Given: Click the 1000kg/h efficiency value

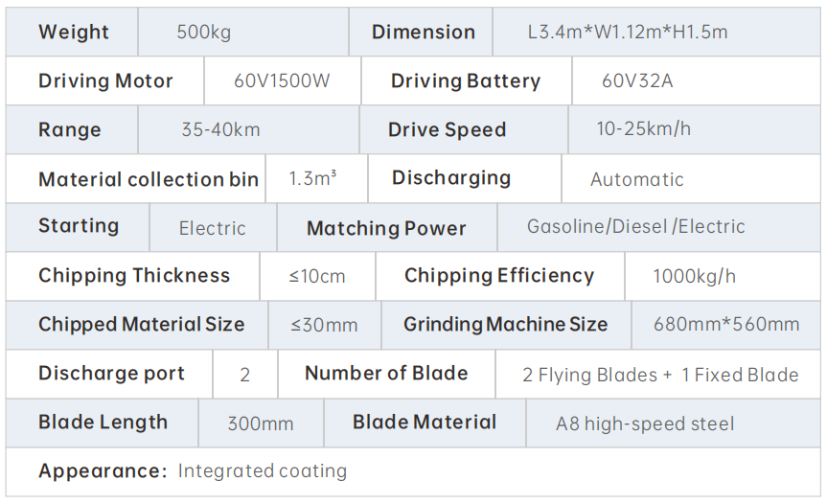Looking at the screenshot, I should [694, 277].
